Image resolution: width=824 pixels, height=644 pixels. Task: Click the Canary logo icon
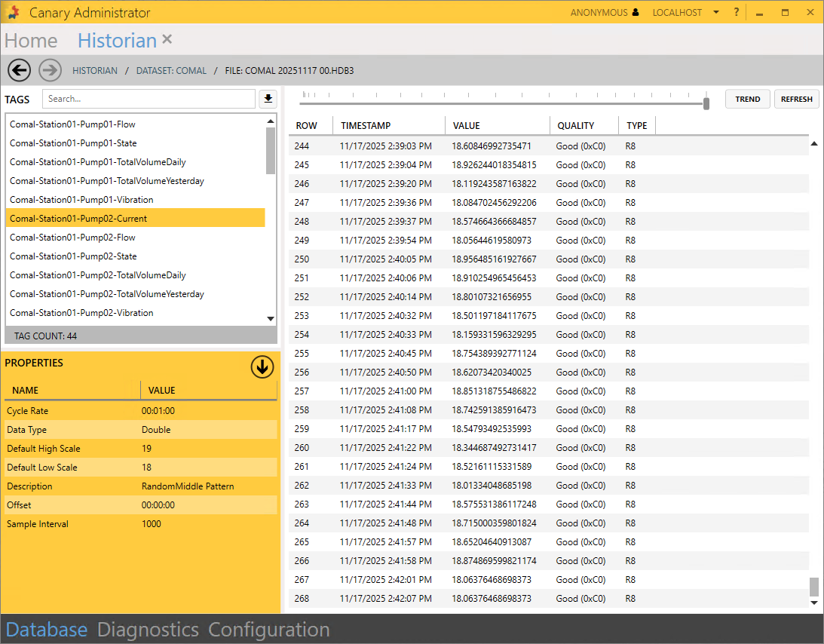click(12, 13)
